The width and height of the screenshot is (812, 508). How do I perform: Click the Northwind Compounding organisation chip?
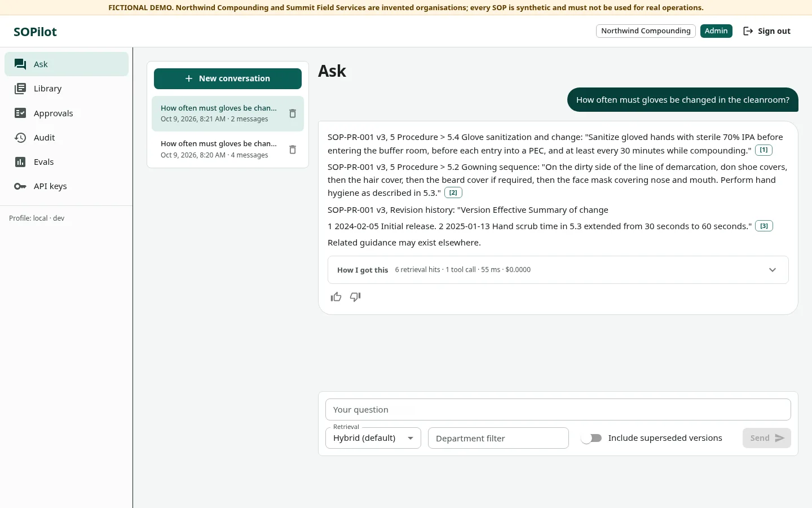click(646, 31)
